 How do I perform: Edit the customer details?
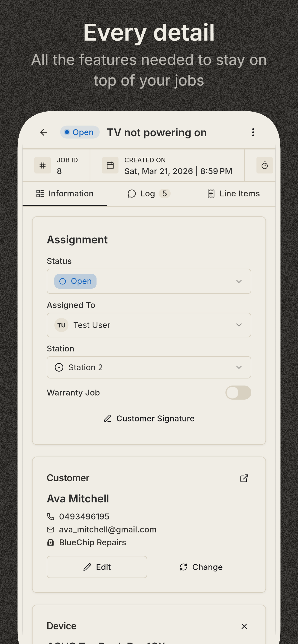pyautogui.click(x=97, y=567)
